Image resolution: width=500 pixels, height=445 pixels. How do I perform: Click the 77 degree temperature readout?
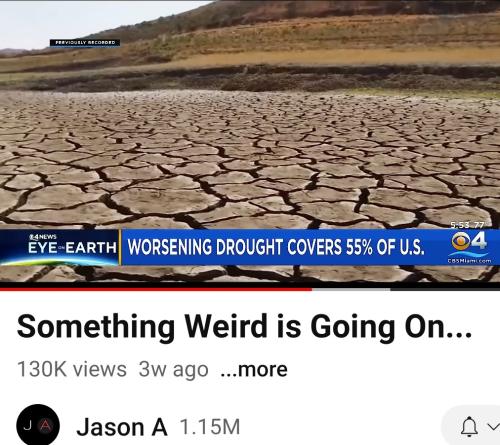pos(479,225)
